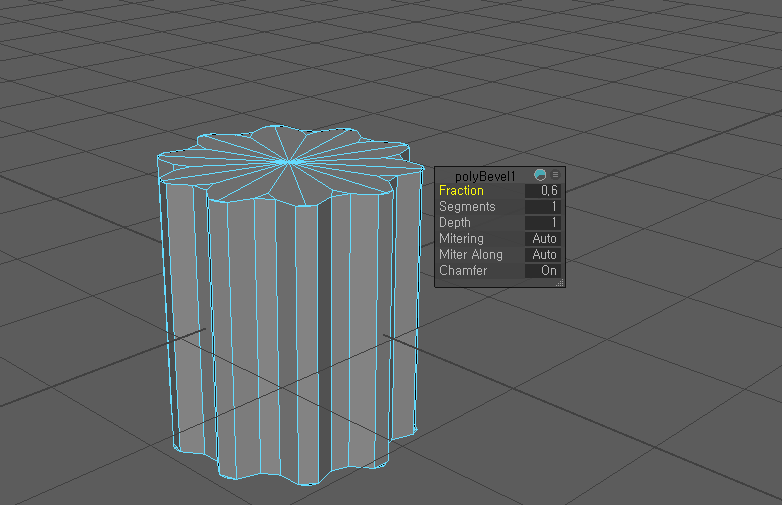Image resolution: width=782 pixels, height=505 pixels.
Task: Click the Depth label
Action: pyautogui.click(x=455, y=223)
